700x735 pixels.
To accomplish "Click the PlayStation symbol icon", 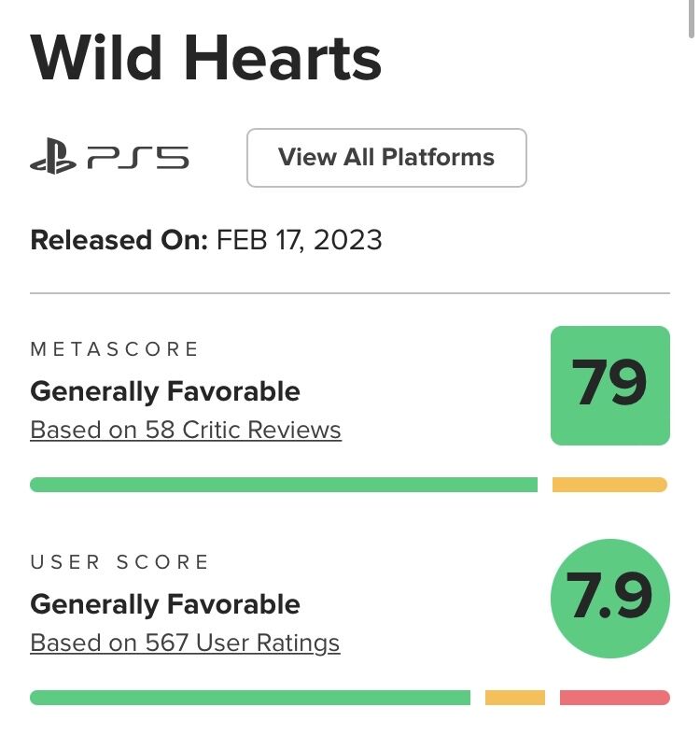I will tap(52, 159).
